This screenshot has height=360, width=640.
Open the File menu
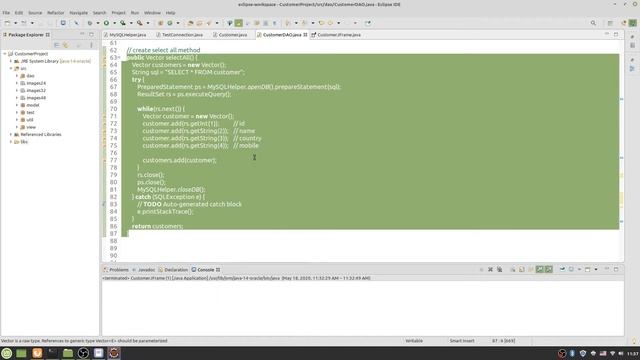coord(6,13)
